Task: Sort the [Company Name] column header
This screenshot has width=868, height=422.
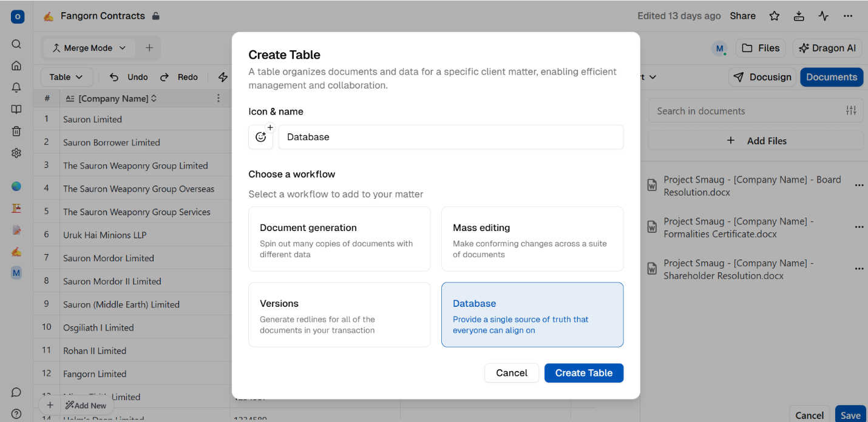Action: [x=154, y=98]
